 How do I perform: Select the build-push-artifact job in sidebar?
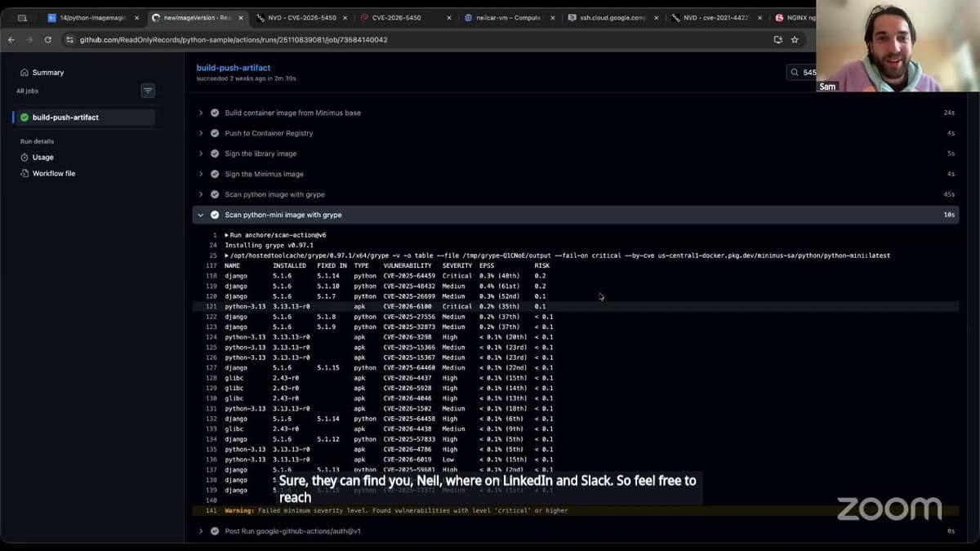[84, 118]
